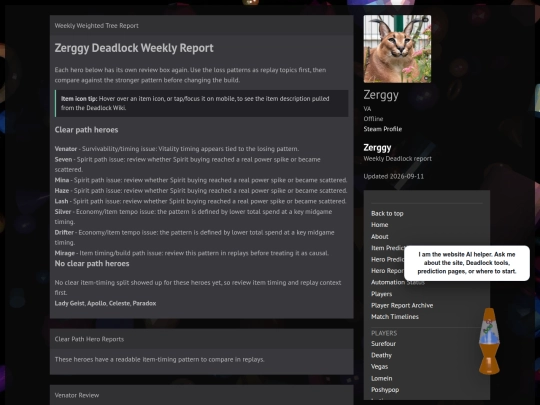The height and width of the screenshot is (405, 540).
Task: Click Silver hero name in list
Action: (x=63, y=212)
